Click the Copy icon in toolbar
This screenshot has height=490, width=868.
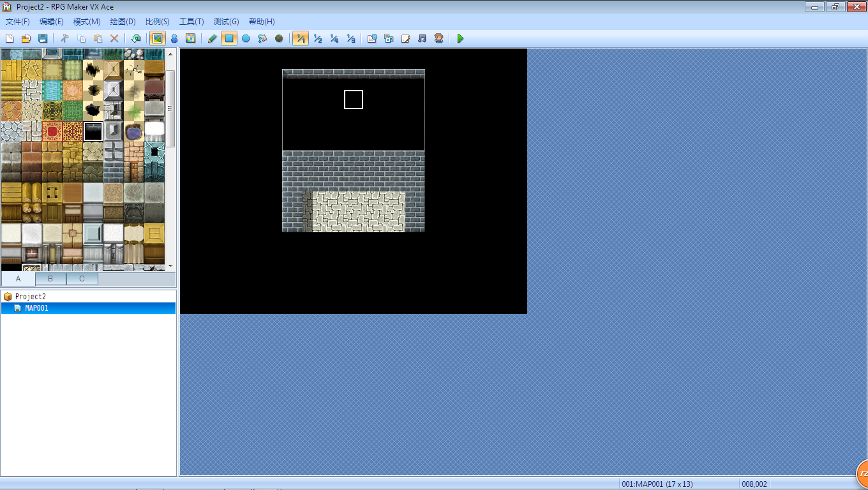pyautogui.click(x=81, y=38)
